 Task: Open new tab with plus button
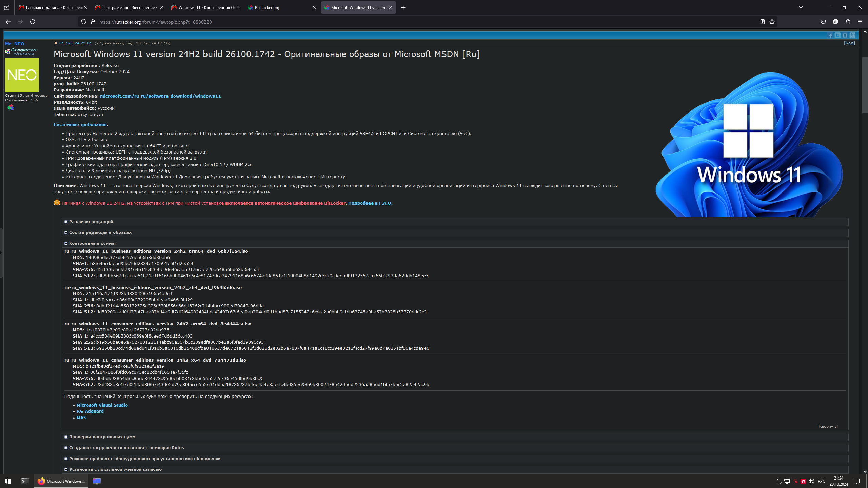click(403, 7)
